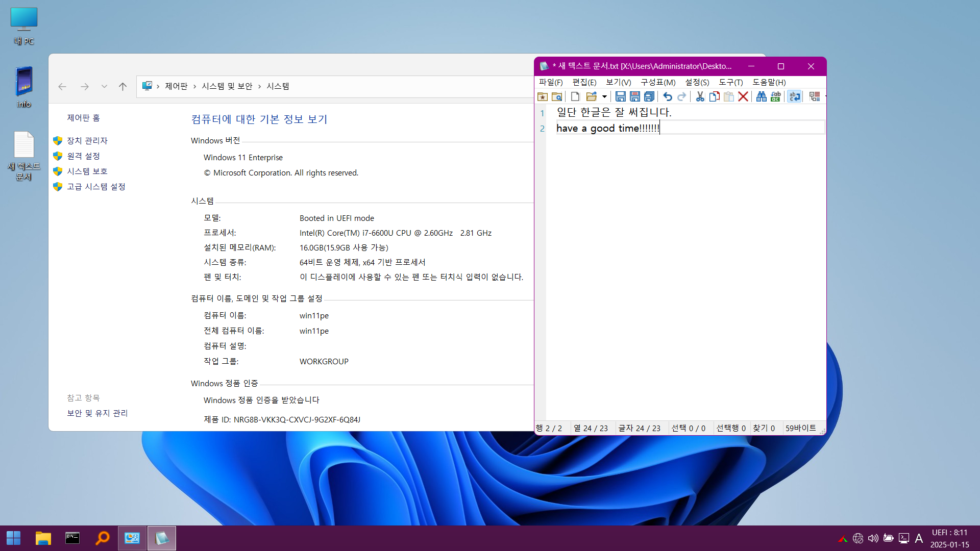Cut selection using the scissors icon
Viewport: 980px width, 551px height.
pyautogui.click(x=700, y=96)
